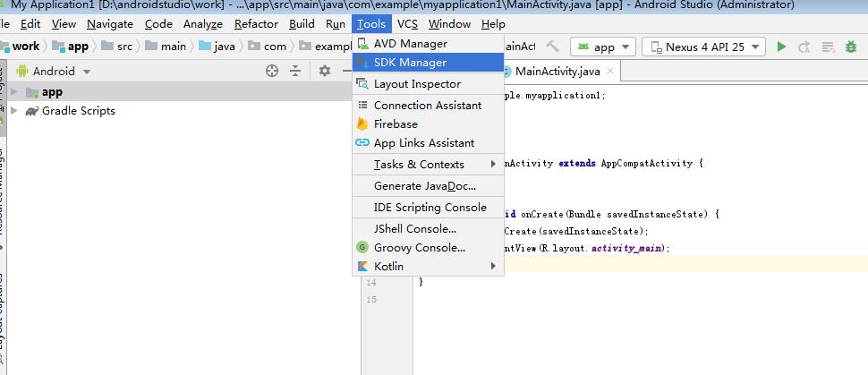
Task: Expand the Gradle Scripts tree node
Action: pyautogui.click(x=14, y=111)
